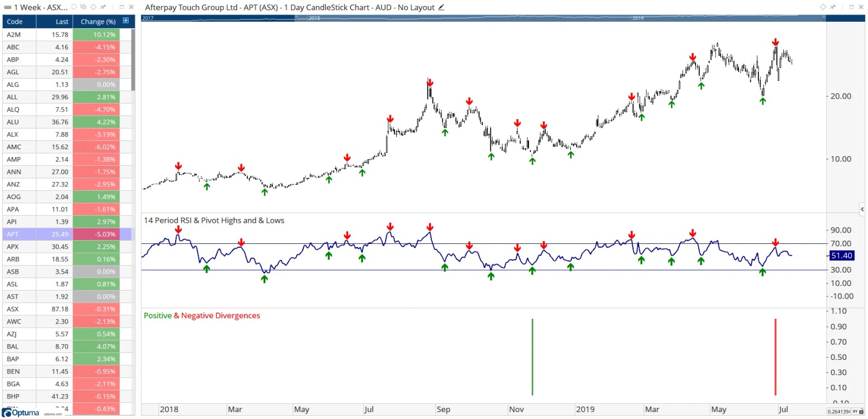
Task: Select the AWC row in the watchlist
Action: (x=67, y=321)
